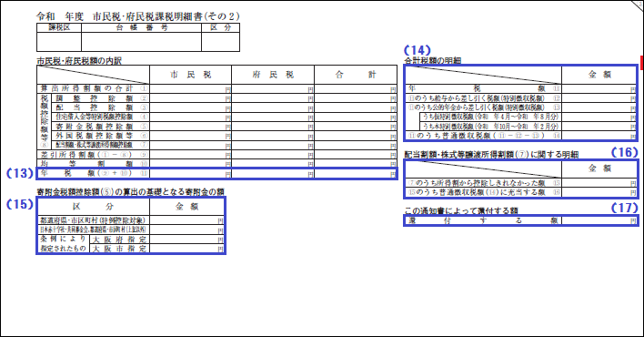Click the 還付する額 amount cell
644x337 pixels.
[x=599, y=220]
